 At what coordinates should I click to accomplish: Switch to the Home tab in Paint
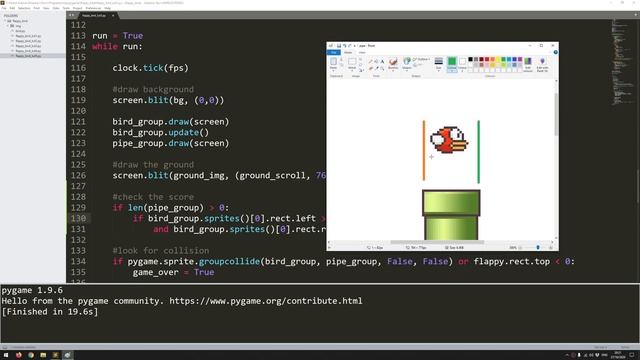[348, 52]
